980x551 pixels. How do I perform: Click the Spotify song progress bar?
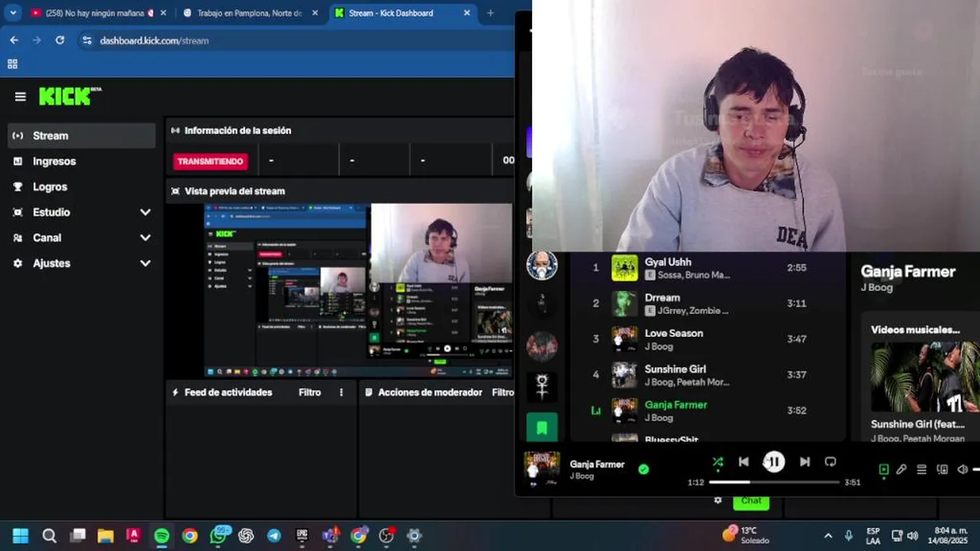(774, 482)
